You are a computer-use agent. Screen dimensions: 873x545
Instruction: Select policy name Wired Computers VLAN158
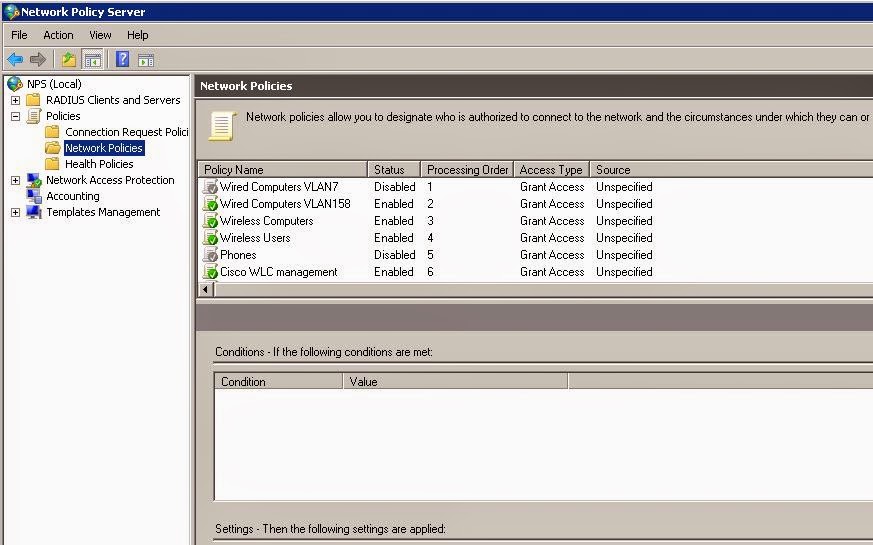285,204
